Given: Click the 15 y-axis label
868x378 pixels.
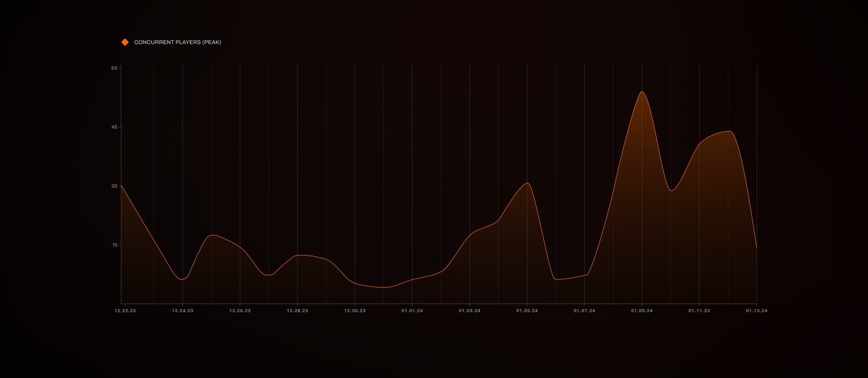Looking at the screenshot, I should coord(115,245).
